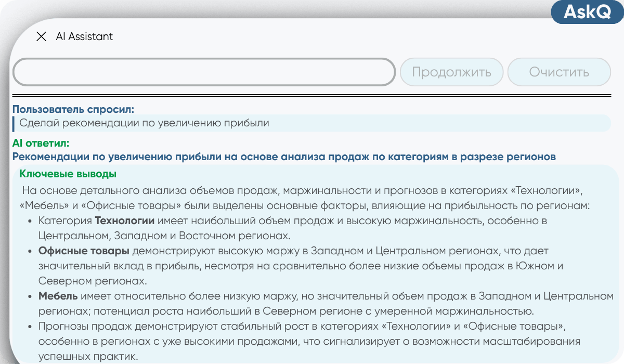
Task: Click the highlighted blue question bar
Action: click(312, 123)
